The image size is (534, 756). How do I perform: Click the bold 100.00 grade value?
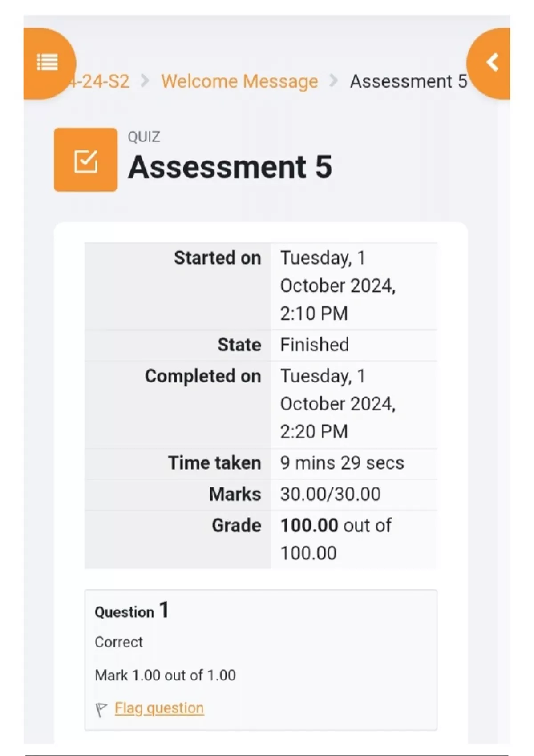tap(309, 525)
